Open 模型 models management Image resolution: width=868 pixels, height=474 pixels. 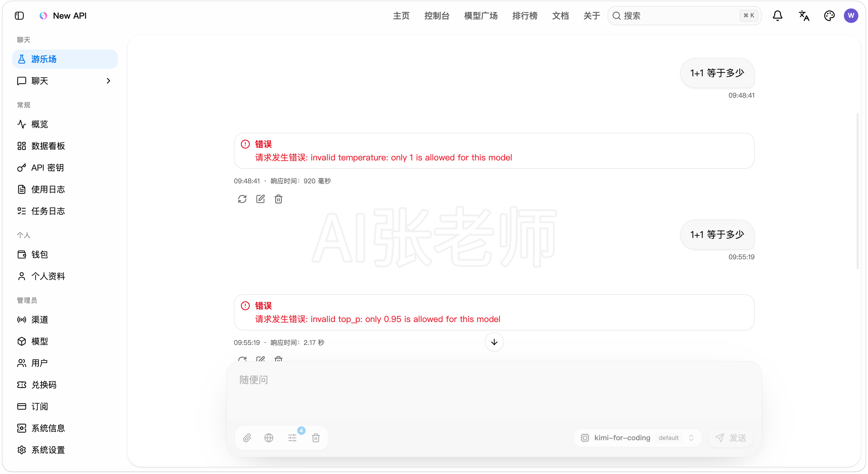pos(65,341)
